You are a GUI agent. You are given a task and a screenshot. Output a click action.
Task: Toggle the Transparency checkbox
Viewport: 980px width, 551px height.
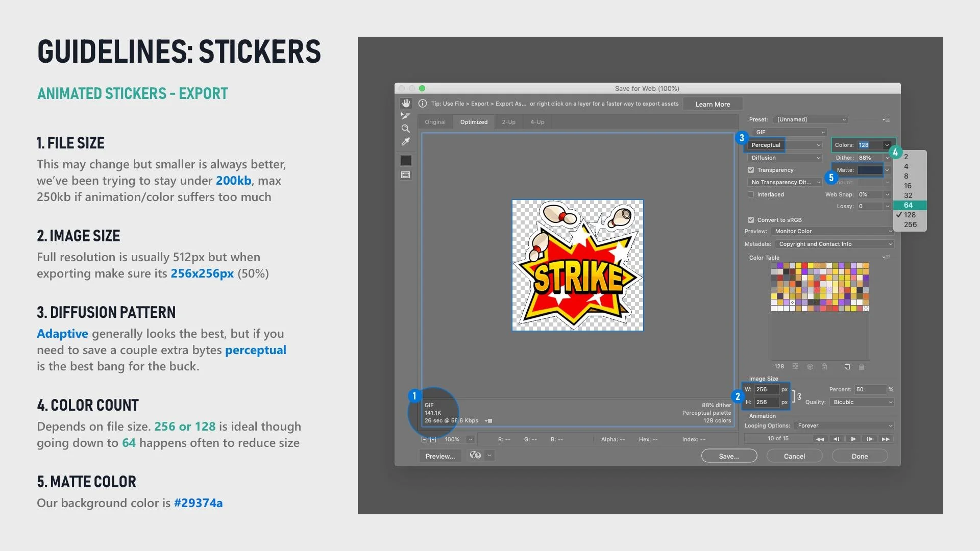tap(751, 170)
